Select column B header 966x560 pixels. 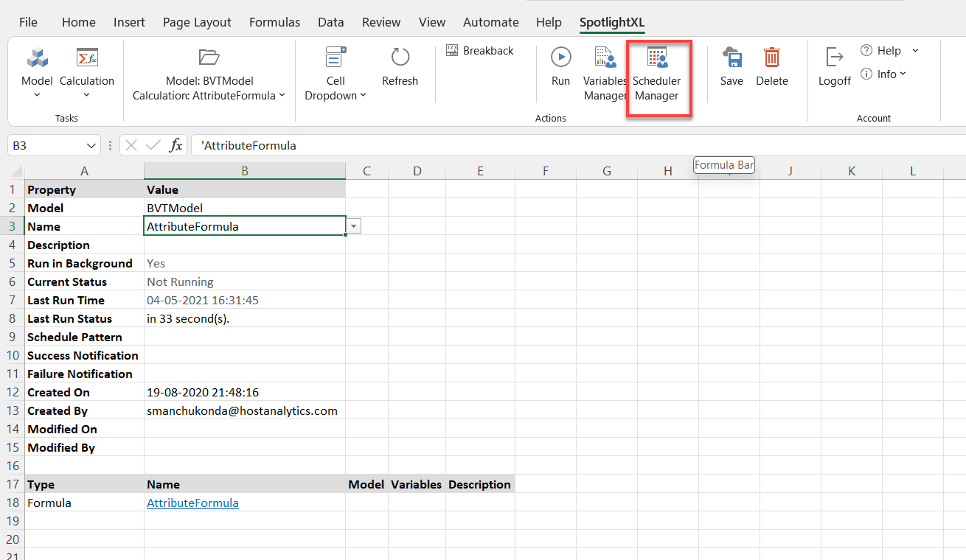click(x=245, y=171)
